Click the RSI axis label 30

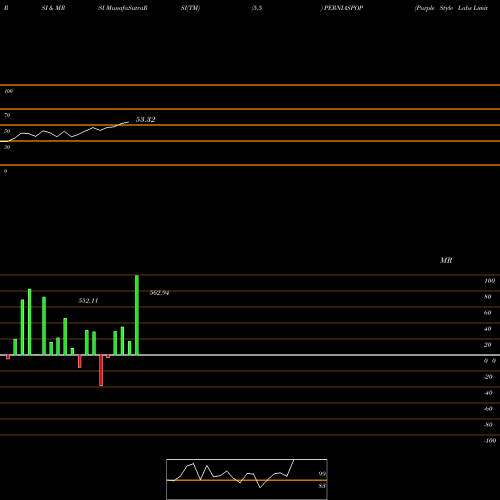(x=7, y=147)
